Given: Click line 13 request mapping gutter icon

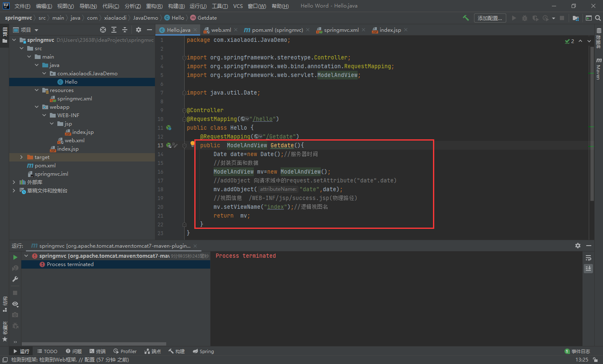Looking at the screenshot, I should 169,145.
